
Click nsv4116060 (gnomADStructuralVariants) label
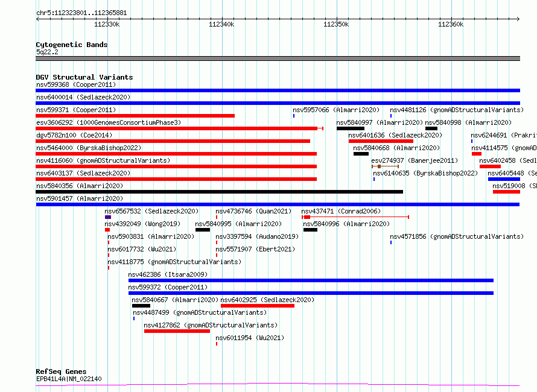pos(103,160)
